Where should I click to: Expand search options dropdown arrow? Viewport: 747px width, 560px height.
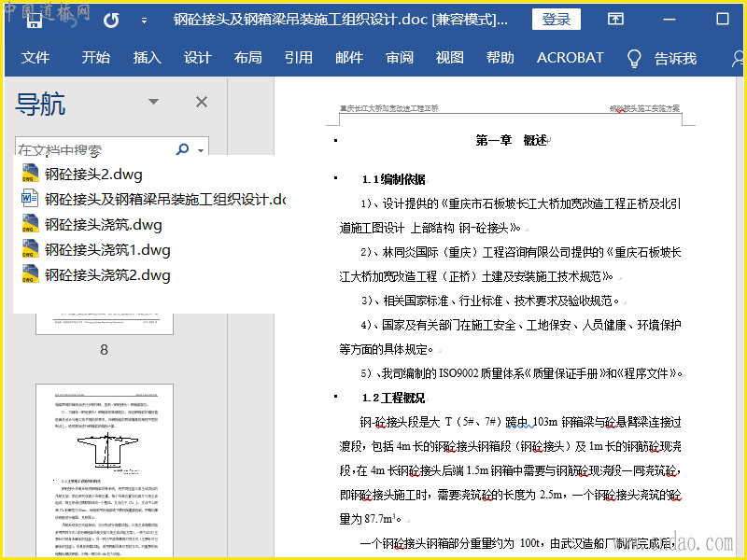(201, 150)
